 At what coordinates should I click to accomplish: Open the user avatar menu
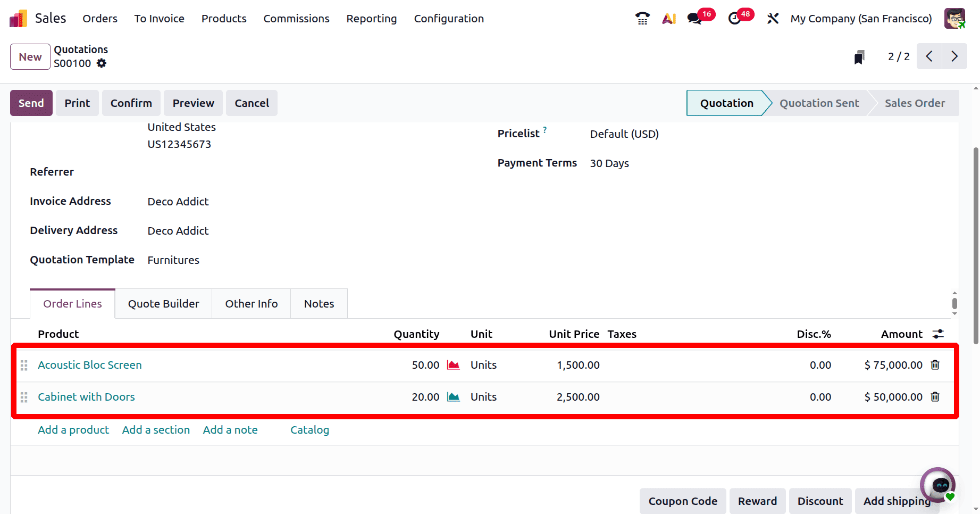click(x=954, y=19)
